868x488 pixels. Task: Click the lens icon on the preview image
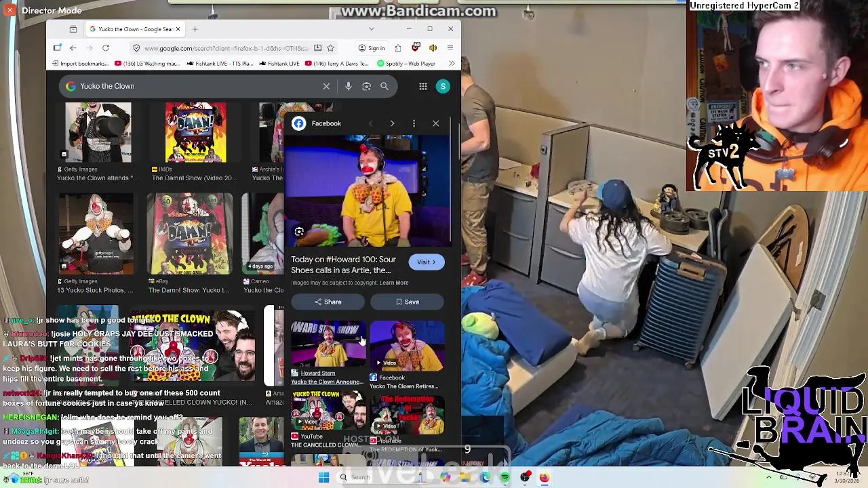click(299, 232)
